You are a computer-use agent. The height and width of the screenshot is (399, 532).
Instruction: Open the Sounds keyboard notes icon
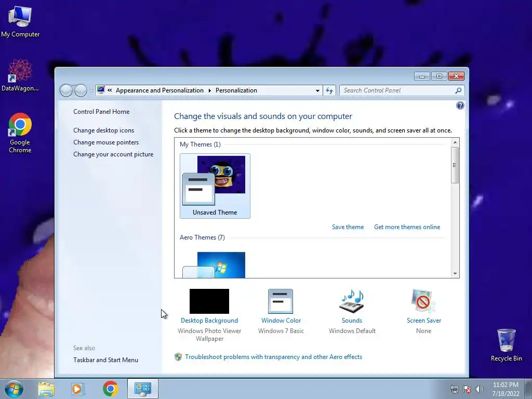pyautogui.click(x=352, y=301)
